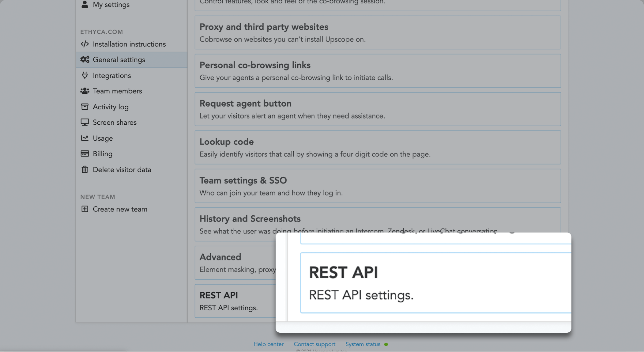Expand Personal co-browsing links section
Viewport: 644px width, 352px height.
[x=378, y=71]
